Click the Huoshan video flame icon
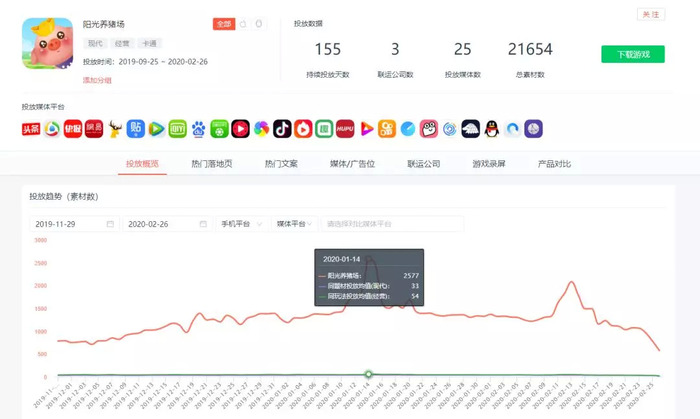This screenshot has height=419, width=700. (303, 129)
